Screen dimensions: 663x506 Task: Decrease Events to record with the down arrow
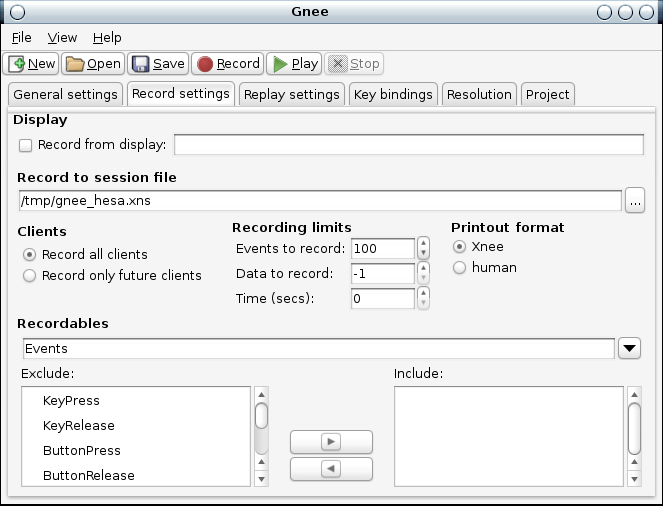(423, 253)
